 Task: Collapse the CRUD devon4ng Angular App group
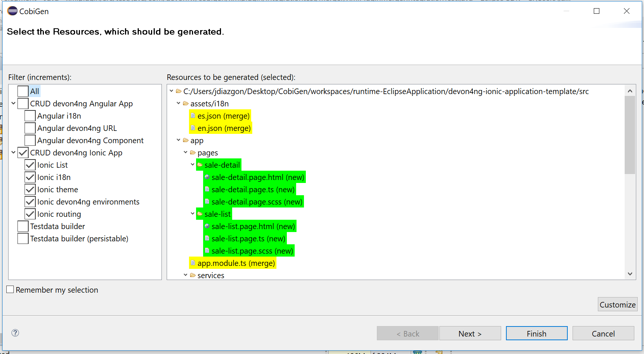[13, 103]
